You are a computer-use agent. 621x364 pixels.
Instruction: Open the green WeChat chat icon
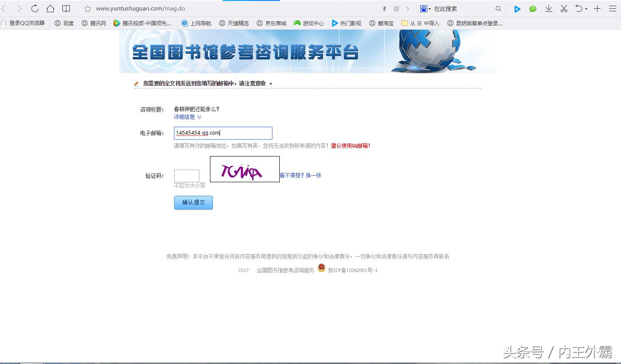[533, 8]
